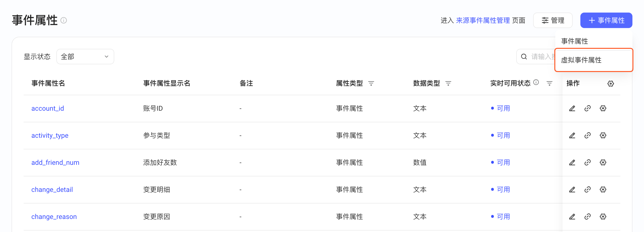Click the link icon for activity_type row
Image resolution: width=644 pixels, height=232 pixels.
(x=588, y=136)
